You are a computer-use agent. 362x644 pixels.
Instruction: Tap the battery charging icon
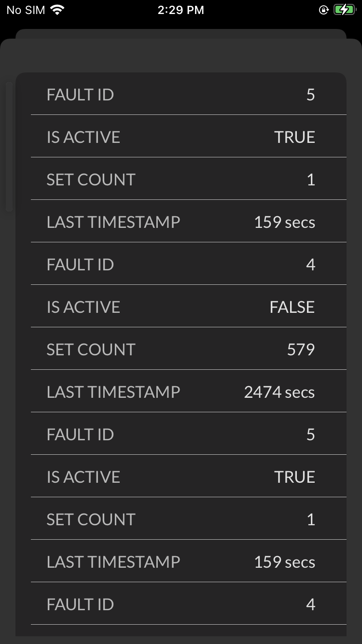click(344, 10)
